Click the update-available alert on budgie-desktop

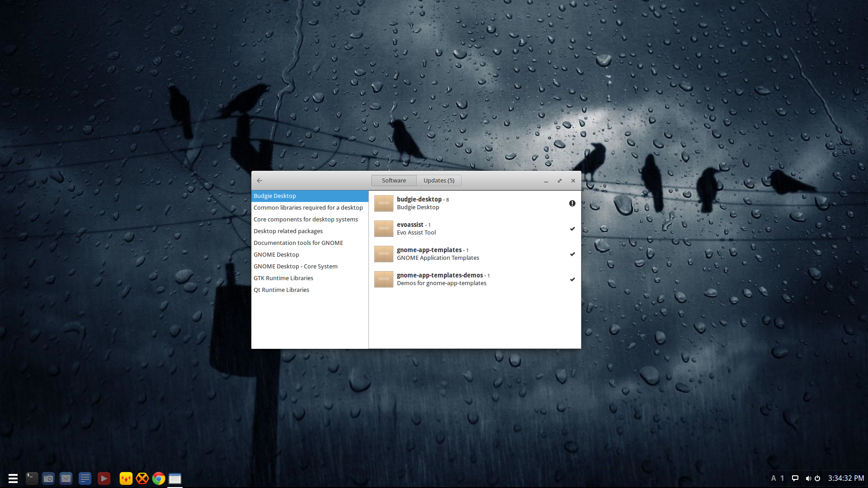click(572, 203)
